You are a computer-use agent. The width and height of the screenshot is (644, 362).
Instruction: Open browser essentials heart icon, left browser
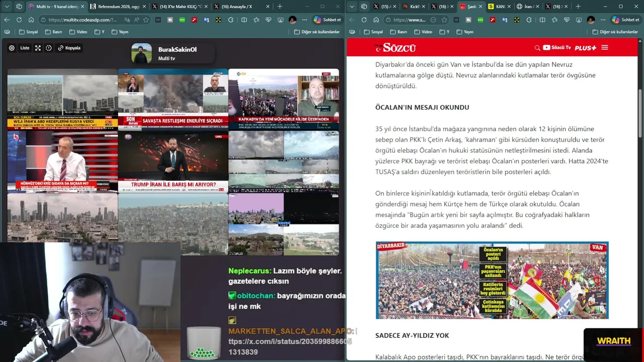click(x=269, y=20)
